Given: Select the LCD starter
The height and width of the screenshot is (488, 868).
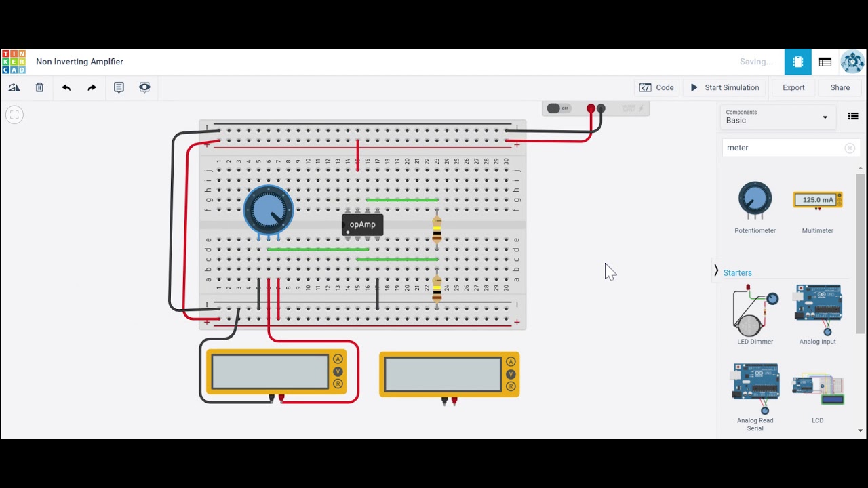Looking at the screenshot, I should 818,397.
